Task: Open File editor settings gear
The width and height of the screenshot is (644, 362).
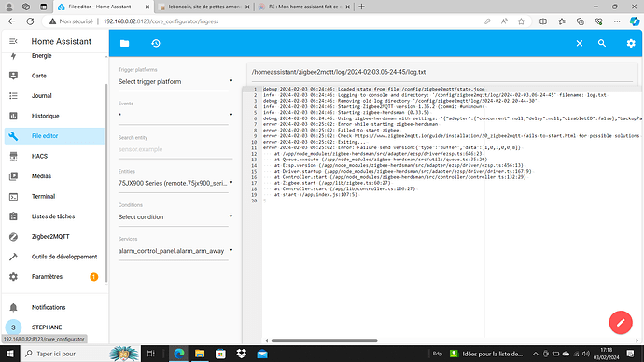Action: click(x=631, y=43)
